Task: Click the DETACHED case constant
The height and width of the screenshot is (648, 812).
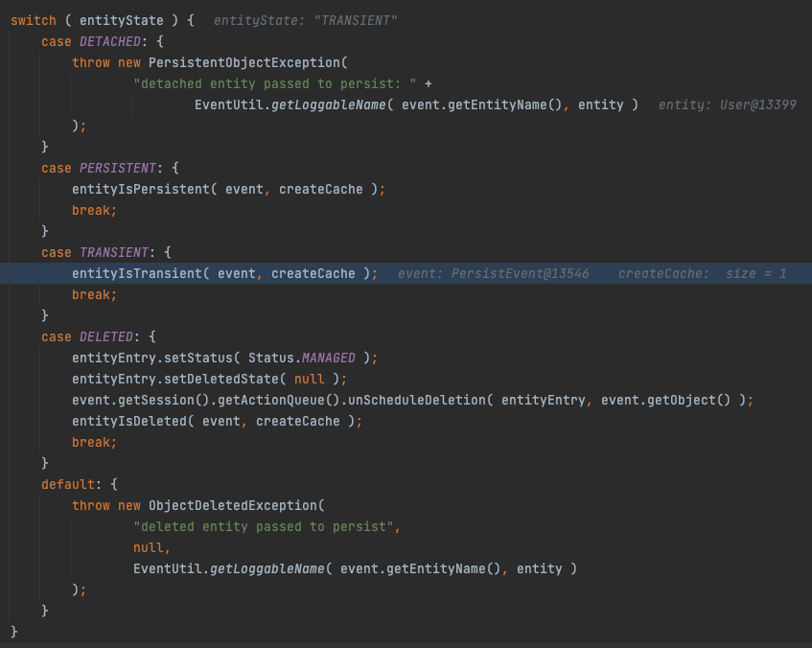Action: [x=110, y=41]
